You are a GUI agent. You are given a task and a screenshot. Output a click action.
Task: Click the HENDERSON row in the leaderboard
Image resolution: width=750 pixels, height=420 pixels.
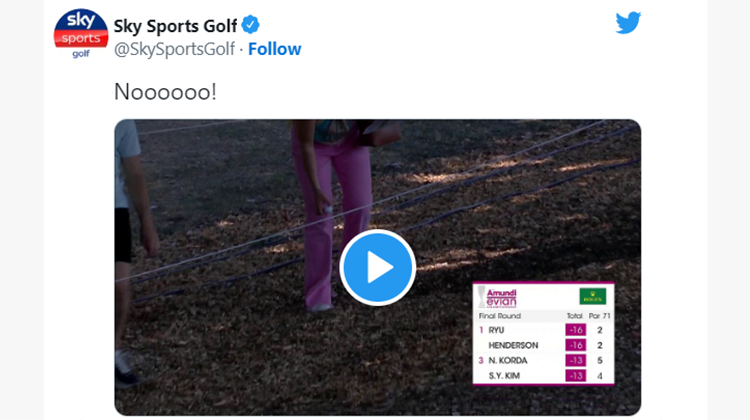click(543, 345)
